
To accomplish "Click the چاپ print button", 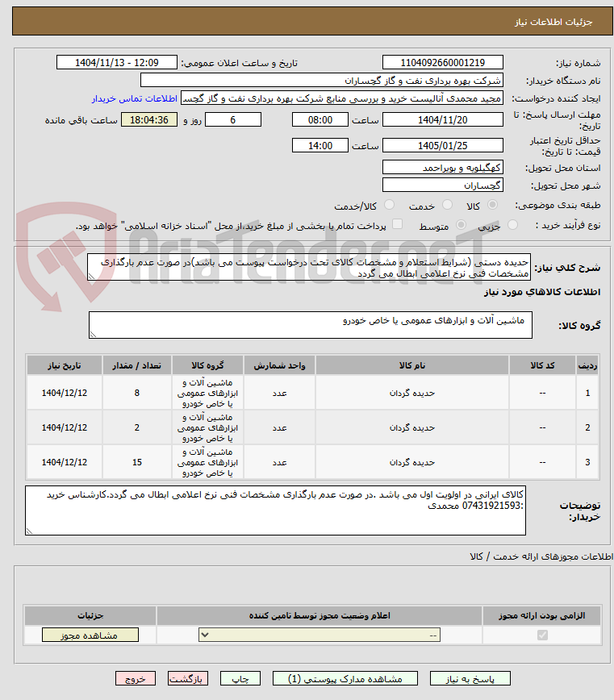I will 240,678.
